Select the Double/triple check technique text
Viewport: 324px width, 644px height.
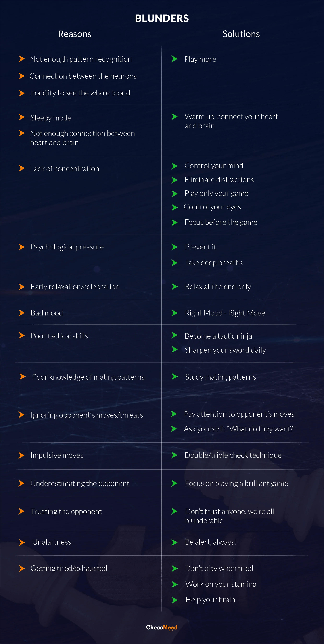coord(233,455)
